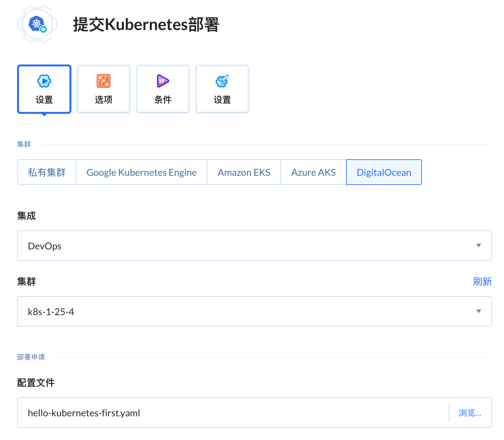Viewport: 504px width, 440px height.
Task: Click the 选项 tab label
Action: coord(104,100)
